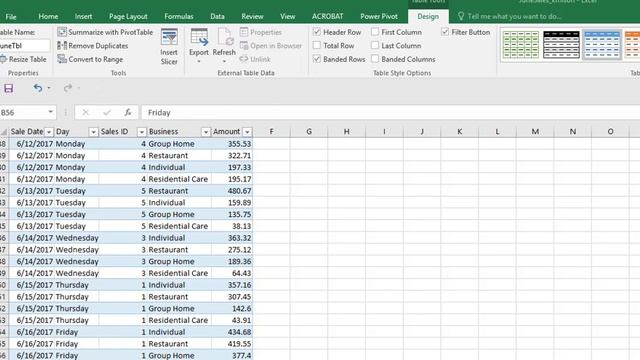Switch to the Home tab

point(48,16)
